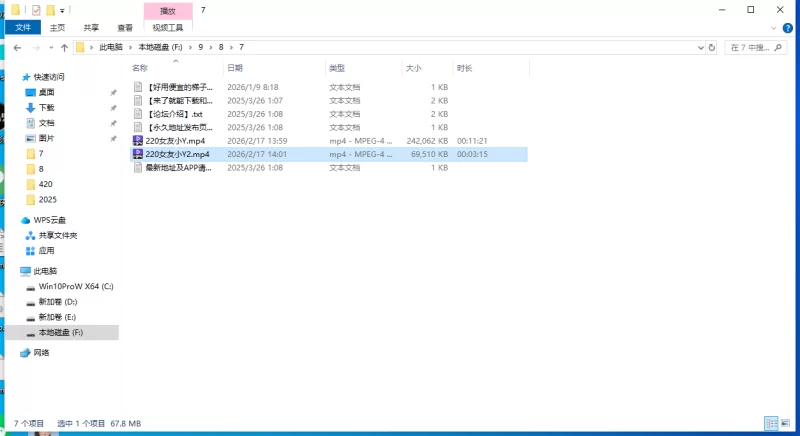This screenshot has height=436, width=800.
Task: Click 此电脑 in the address breadcrumb
Action: pos(111,47)
